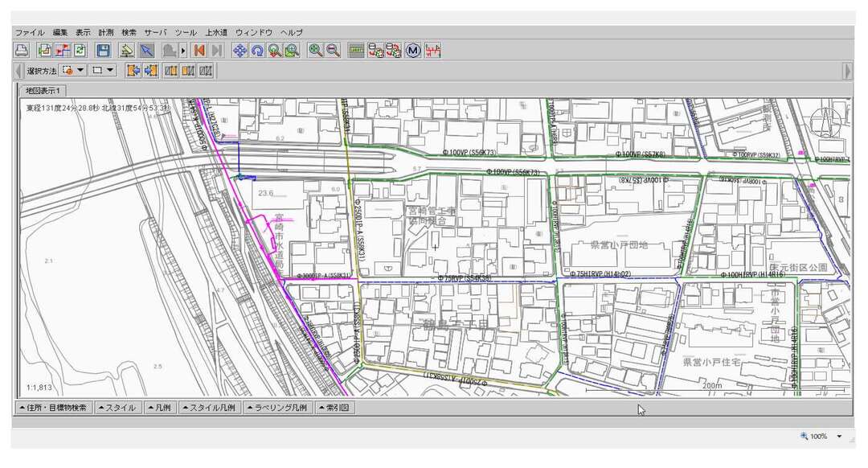The height and width of the screenshot is (468, 868).
Task: Open the ヘルプ menu
Action: tap(292, 33)
